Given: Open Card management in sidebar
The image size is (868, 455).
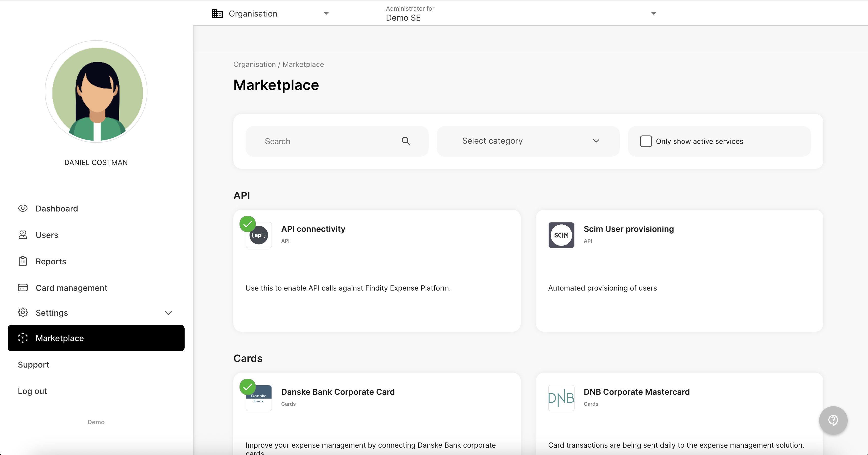Looking at the screenshot, I should pos(96,288).
